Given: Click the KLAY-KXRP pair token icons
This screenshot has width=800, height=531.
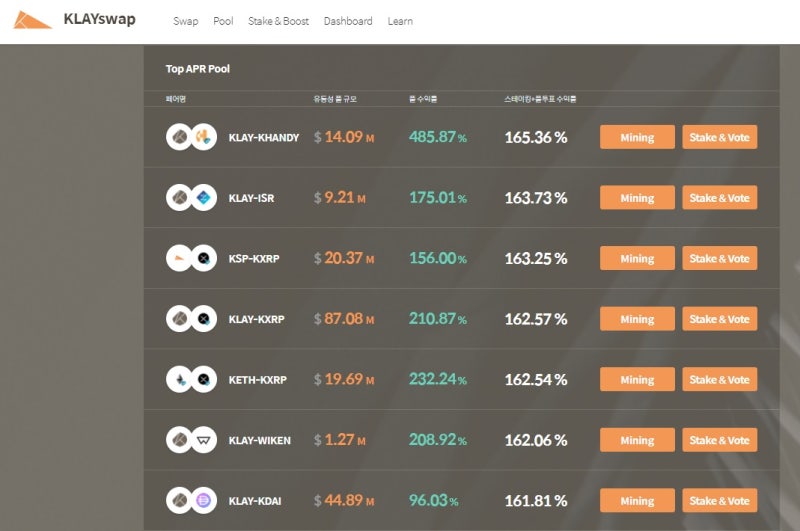Looking at the screenshot, I should pyautogui.click(x=191, y=319).
